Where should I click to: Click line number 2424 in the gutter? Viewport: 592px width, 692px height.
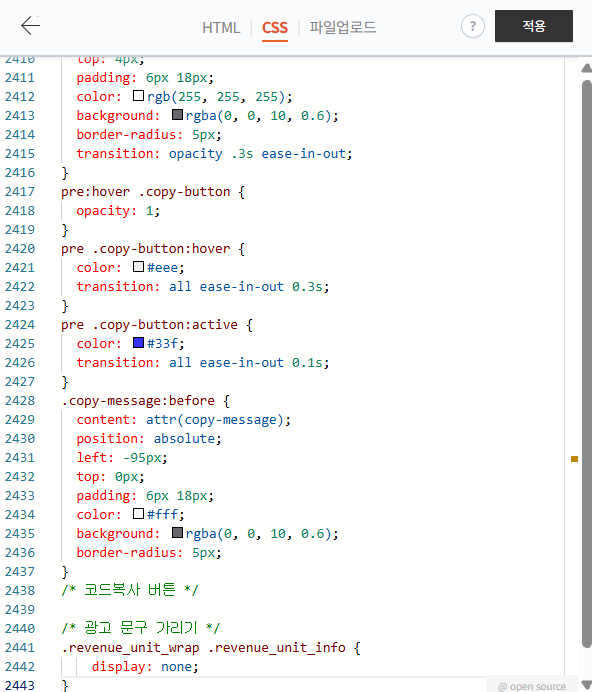[x=20, y=325]
